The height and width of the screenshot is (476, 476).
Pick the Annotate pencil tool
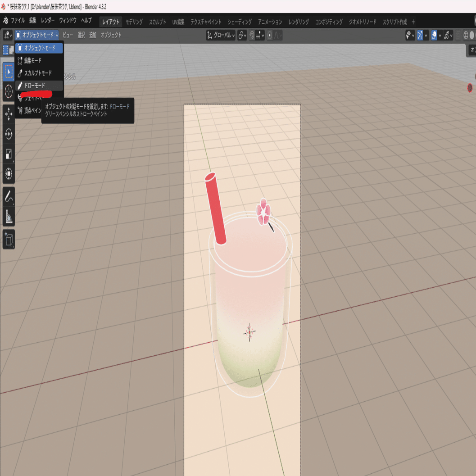point(9,197)
